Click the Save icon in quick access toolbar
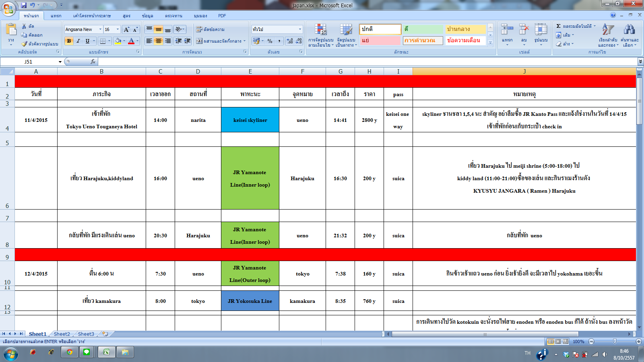This screenshot has width=644, height=362. point(24,5)
